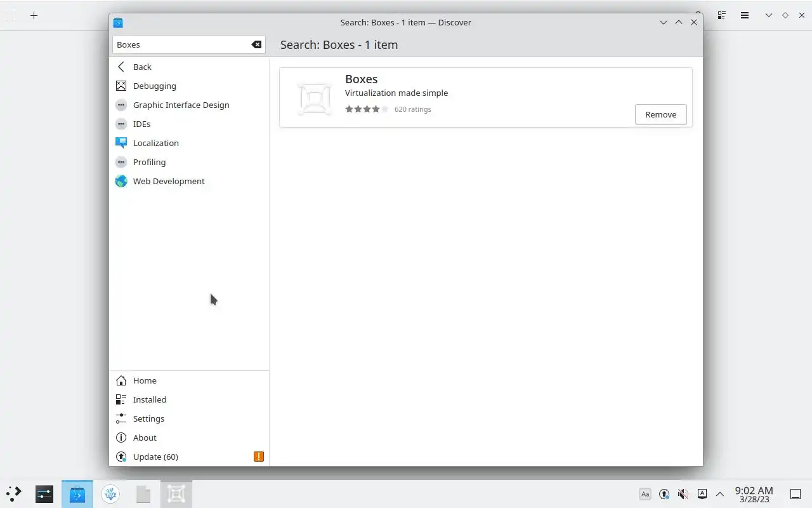Screen dimensions: 812x508
Task: Go to Discover Home page
Action: [189, 380]
